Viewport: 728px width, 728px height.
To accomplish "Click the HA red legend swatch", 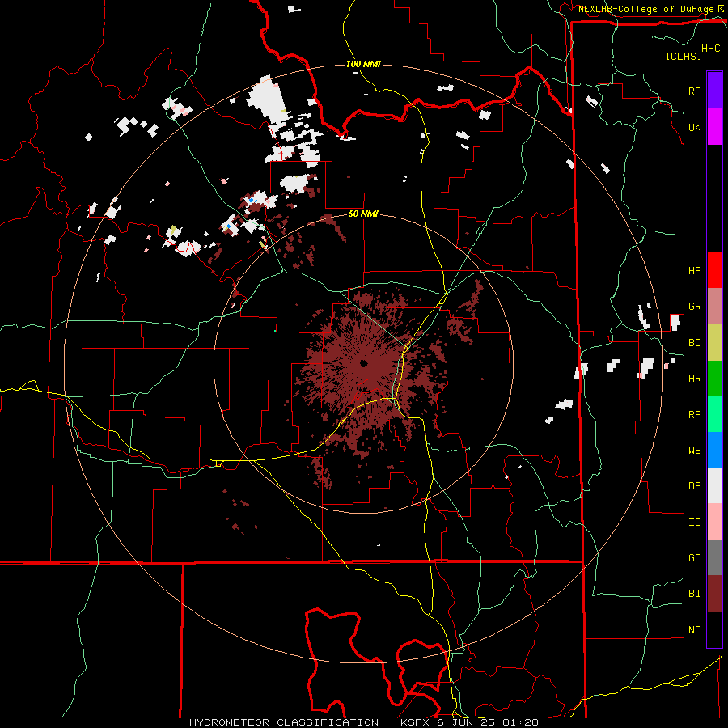I will tap(714, 270).
